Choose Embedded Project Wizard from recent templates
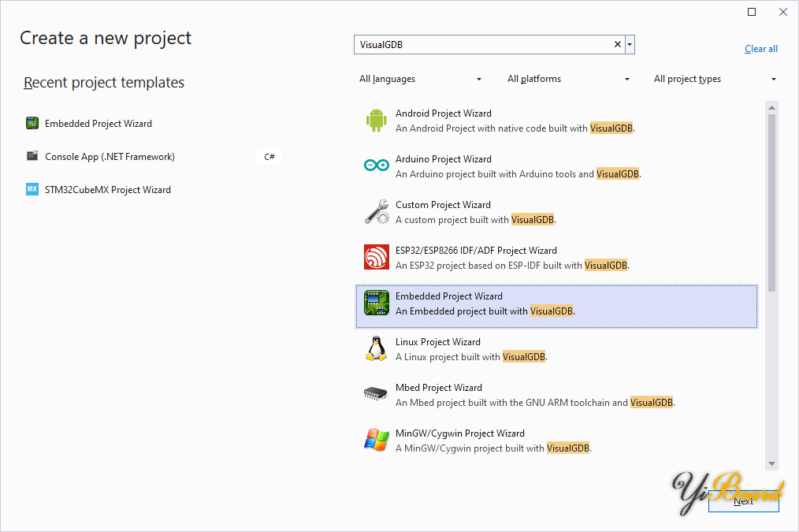The width and height of the screenshot is (799, 532). [x=98, y=124]
